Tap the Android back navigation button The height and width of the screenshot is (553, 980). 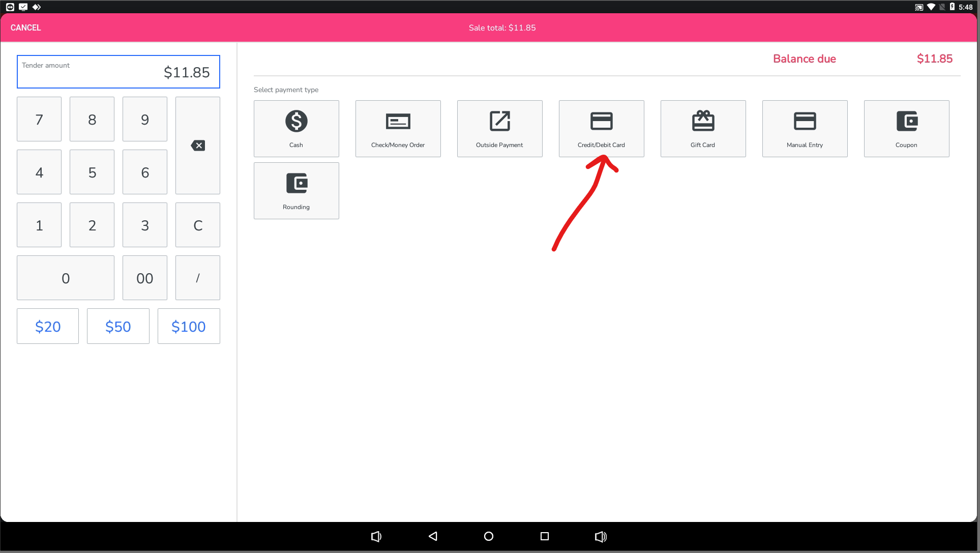[433, 536]
